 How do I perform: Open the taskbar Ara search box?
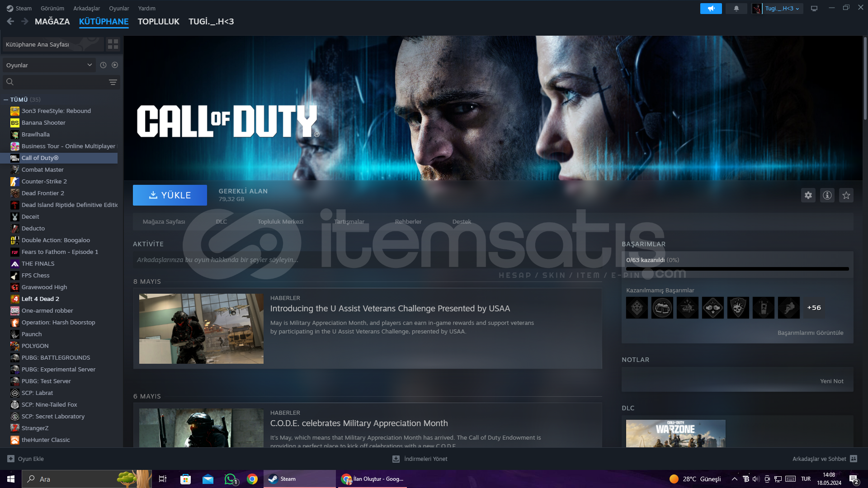pos(87,479)
